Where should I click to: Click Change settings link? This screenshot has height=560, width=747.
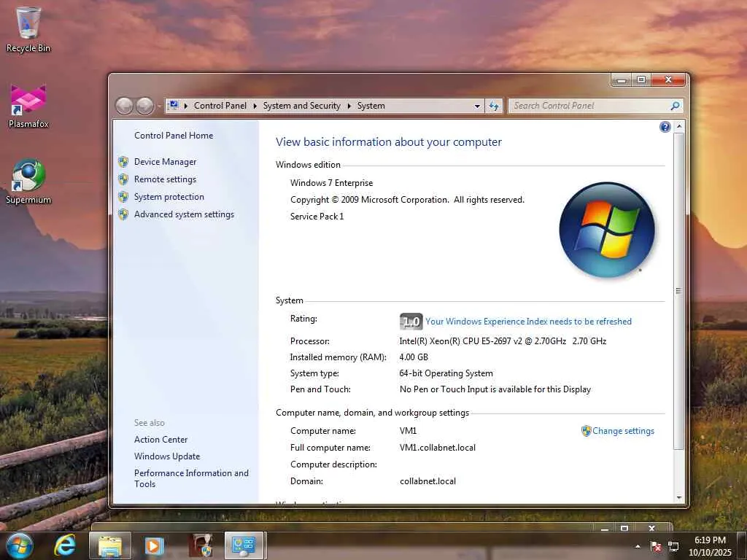click(x=623, y=430)
